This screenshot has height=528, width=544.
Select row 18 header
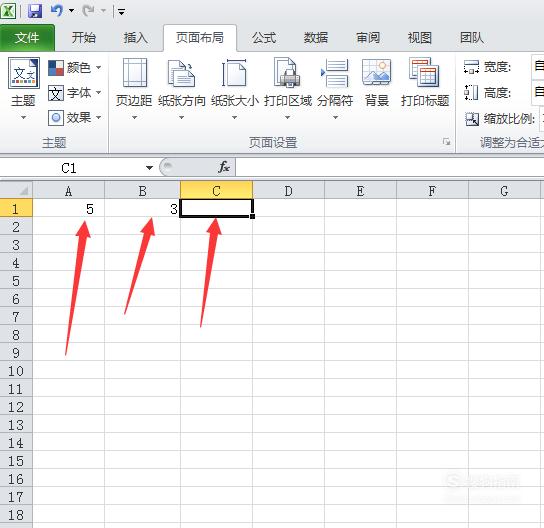[x=16, y=514]
